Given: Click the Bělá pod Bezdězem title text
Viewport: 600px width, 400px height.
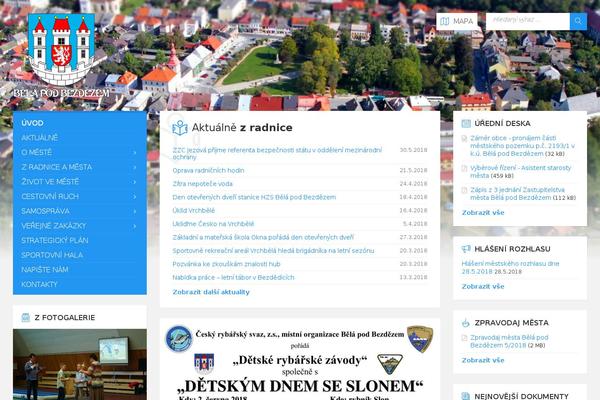Looking at the screenshot, I should (x=62, y=93).
